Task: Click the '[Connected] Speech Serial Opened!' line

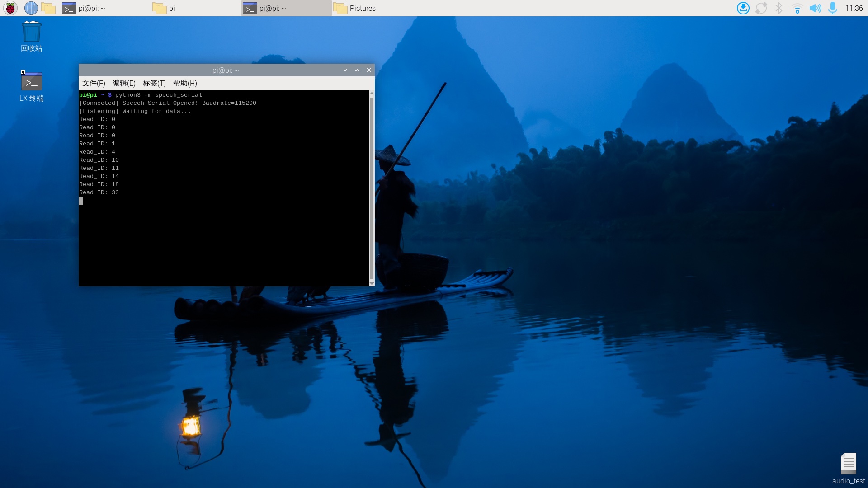Action: [168, 103]
